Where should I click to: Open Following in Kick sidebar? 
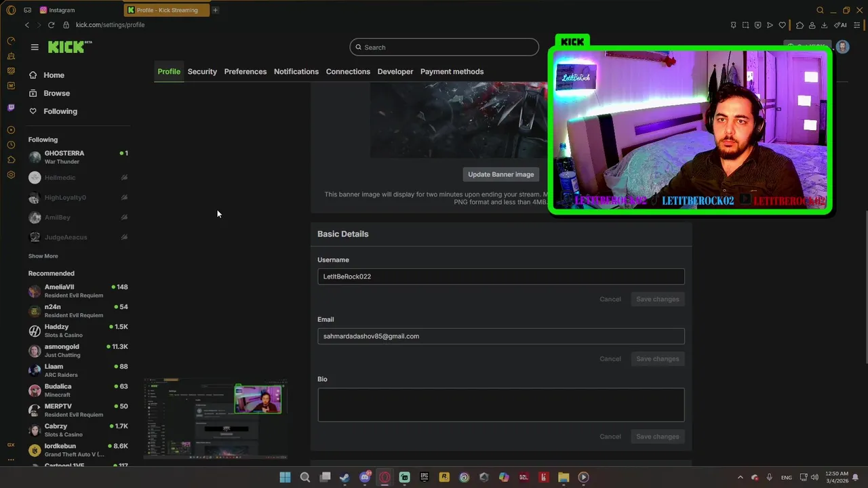coord(60,111)
